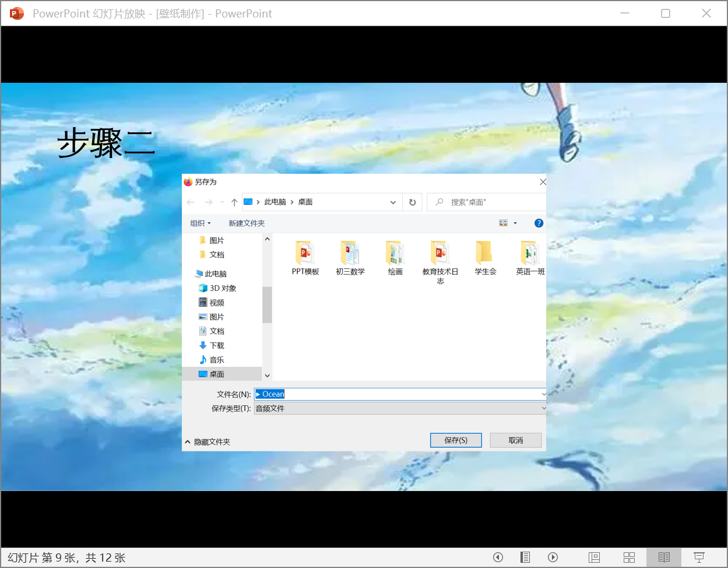Open the 初三数学 folder
Viewport: 728px width, 568px height.
(x=350, y=258)
